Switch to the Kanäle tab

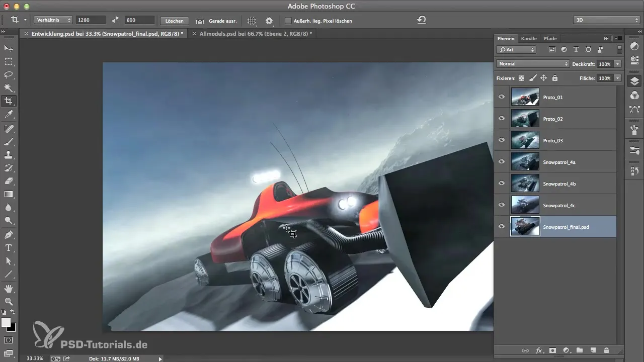point(529,38)
